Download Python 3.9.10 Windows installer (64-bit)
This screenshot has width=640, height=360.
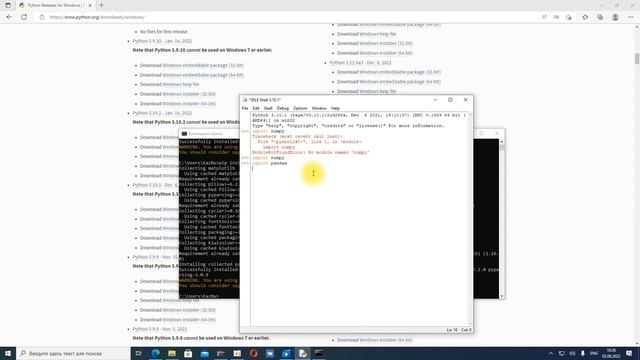coord(189,104)
